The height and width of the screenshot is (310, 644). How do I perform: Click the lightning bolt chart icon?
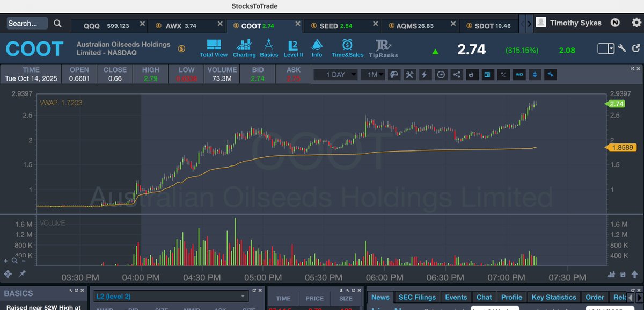(425, 75)
